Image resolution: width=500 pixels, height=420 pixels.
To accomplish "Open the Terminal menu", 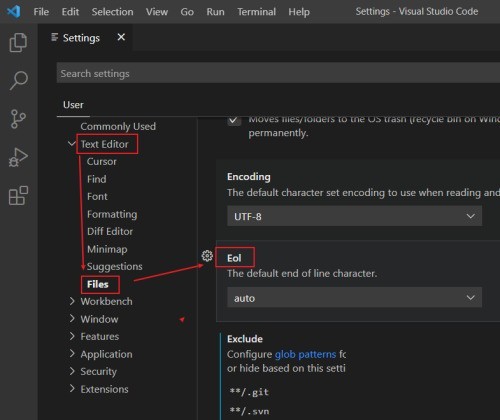I will pos(257,12).
